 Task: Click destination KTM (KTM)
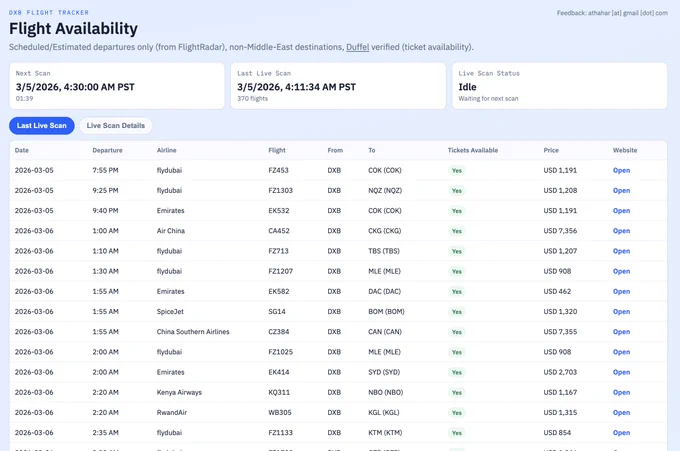385,432
